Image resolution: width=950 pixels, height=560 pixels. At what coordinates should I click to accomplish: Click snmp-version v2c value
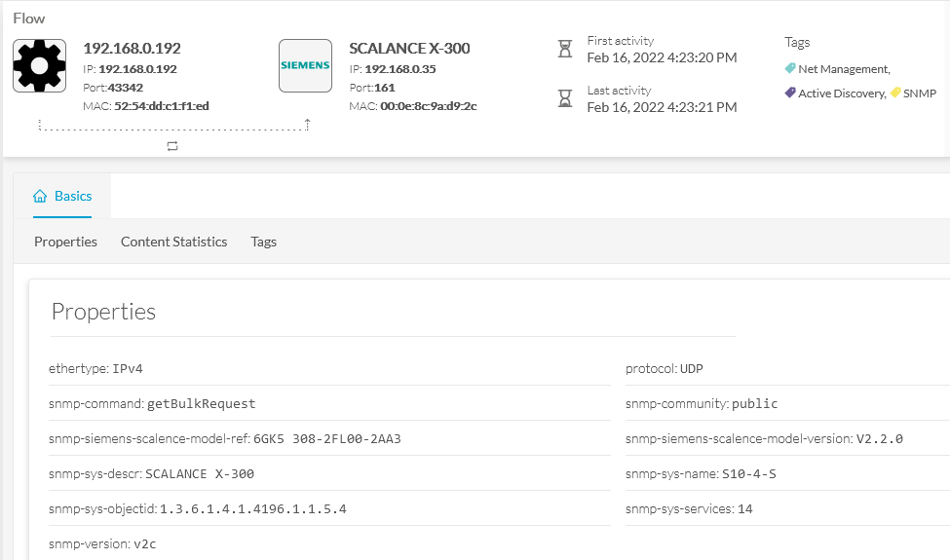pos(144,544)
